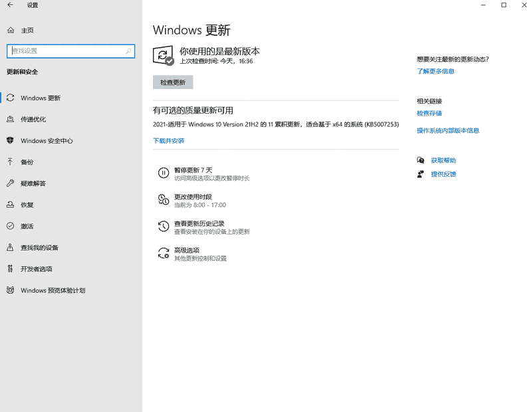Minimize the 设置 window

483,5
